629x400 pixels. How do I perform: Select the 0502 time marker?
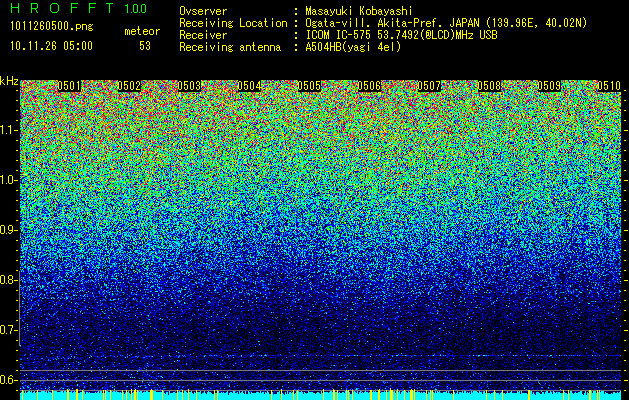[130, 86]
